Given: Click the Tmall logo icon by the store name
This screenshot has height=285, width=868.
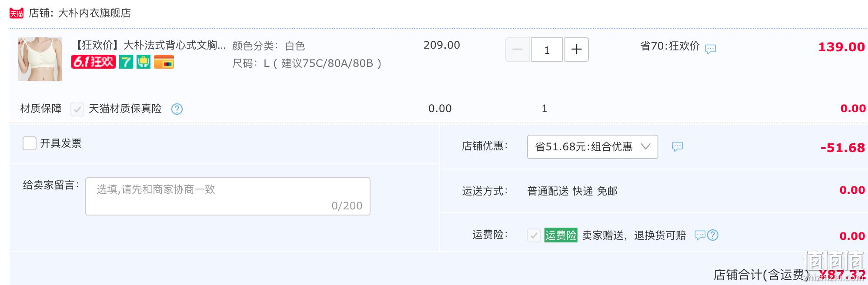Looking at the screenshot, I should point(17,13).
